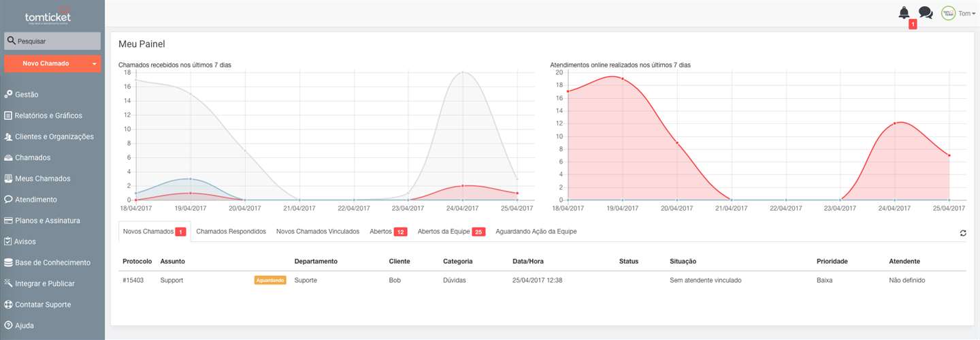Click the refresh icon above ticket table
Screen dimensions: 980x340
963,233
